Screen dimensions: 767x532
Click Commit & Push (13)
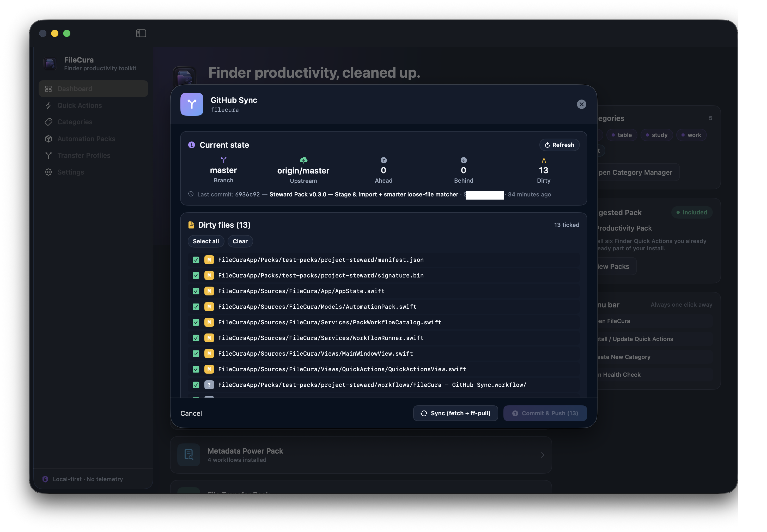click(545, 413)
